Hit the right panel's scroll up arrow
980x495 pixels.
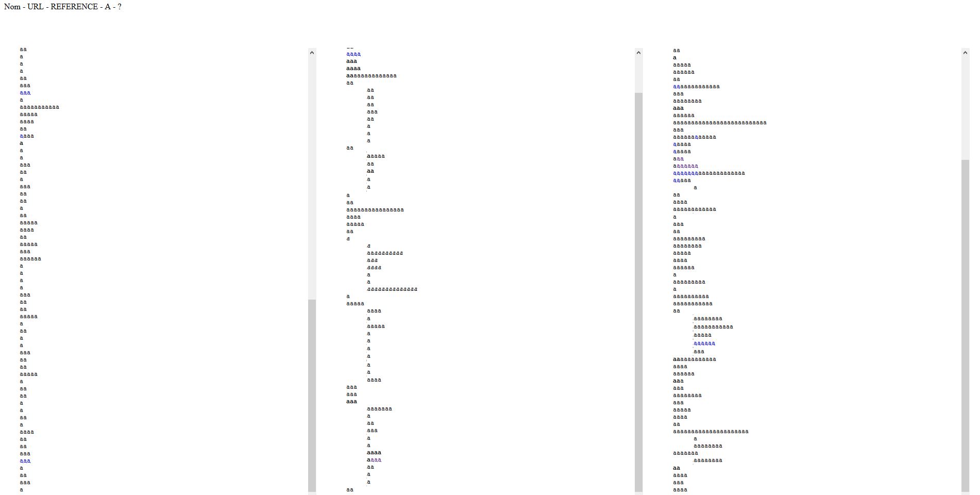pos(965,52)
